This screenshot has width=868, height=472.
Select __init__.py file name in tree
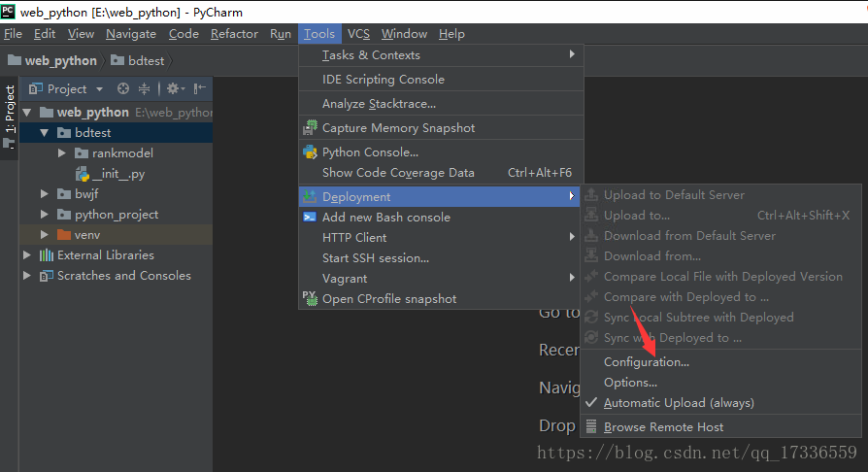[x=119, y=174]
